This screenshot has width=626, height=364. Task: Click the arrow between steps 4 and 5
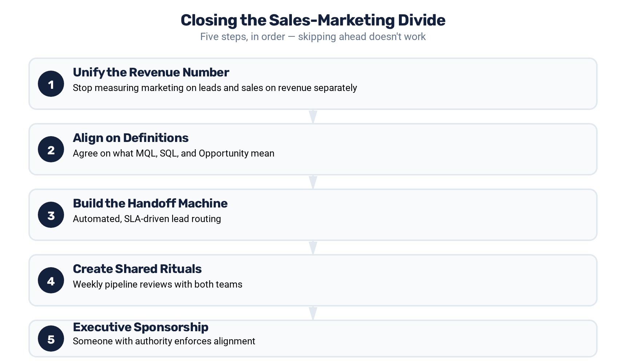tap(313, 313)
